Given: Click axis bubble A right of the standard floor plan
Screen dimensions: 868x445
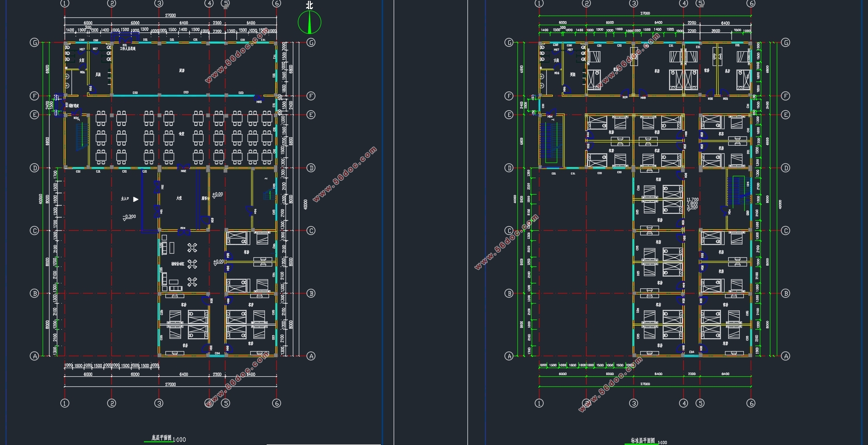Looking at the screenshot, I should point(786,356).
